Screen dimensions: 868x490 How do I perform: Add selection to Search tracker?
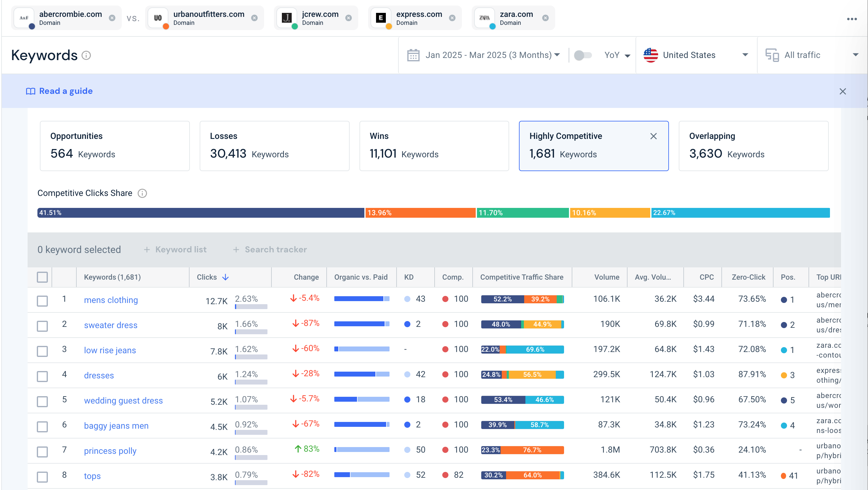point(270,250)
